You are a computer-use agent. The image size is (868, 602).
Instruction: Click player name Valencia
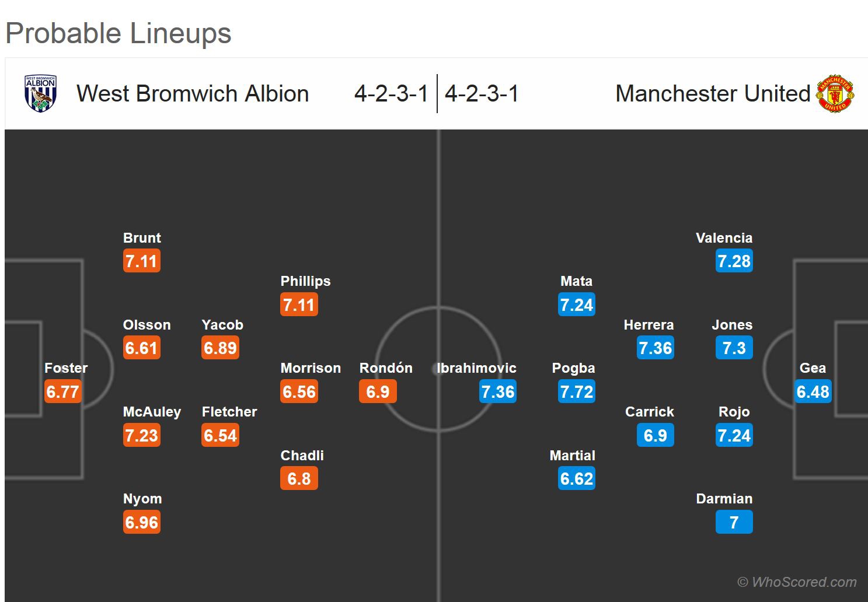point(724,238)
